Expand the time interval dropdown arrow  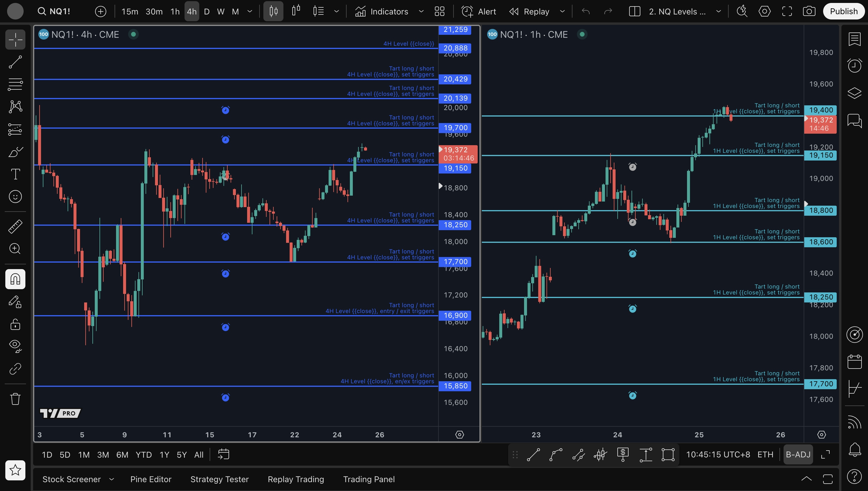[250, 12]
